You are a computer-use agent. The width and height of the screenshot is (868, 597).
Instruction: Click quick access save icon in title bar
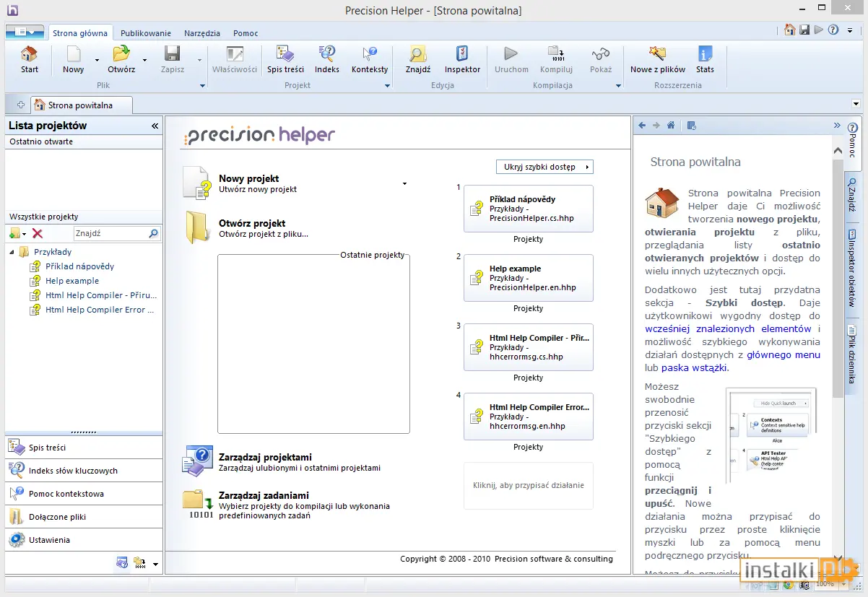804,30
